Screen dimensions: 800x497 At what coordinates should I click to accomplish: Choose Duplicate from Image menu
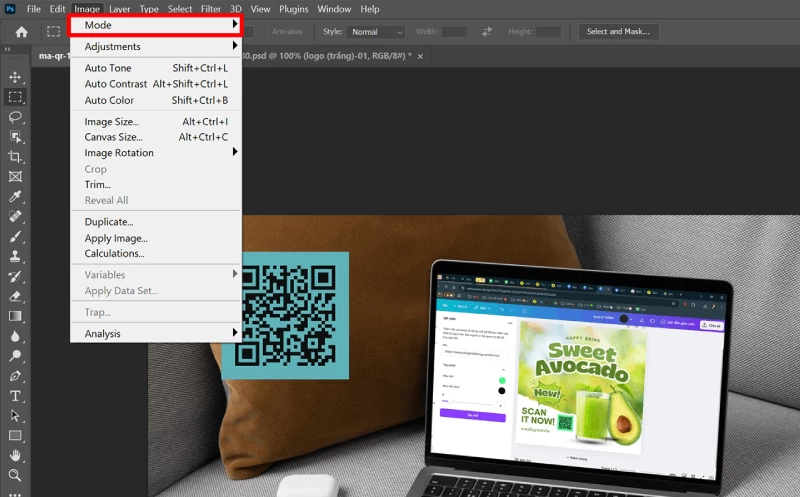pyautogui.click(x=156, y=221)
